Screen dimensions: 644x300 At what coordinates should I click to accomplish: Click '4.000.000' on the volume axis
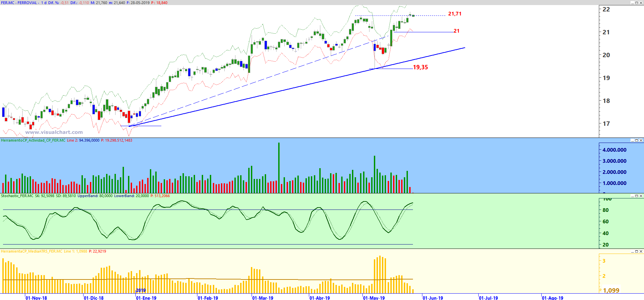click(614, 150)
